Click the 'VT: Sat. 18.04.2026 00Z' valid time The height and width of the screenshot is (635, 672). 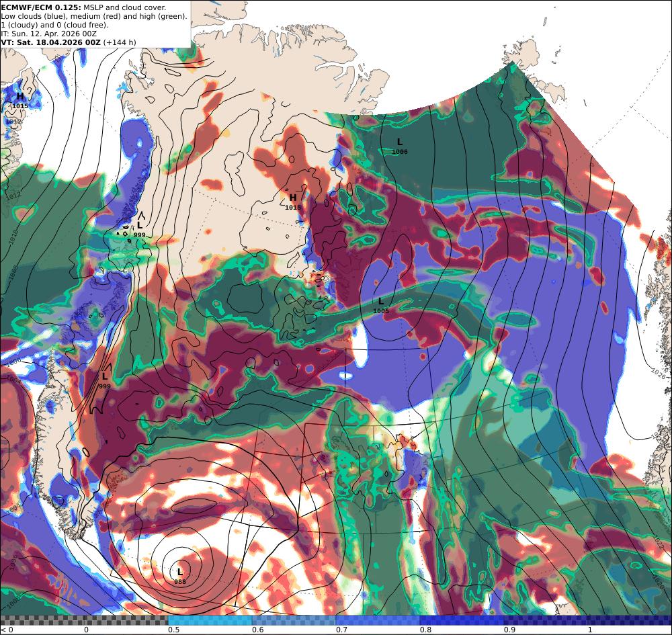tap(50, 42)
